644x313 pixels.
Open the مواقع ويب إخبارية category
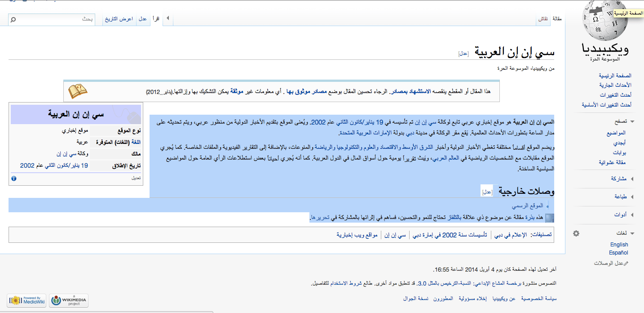[357, 235]
